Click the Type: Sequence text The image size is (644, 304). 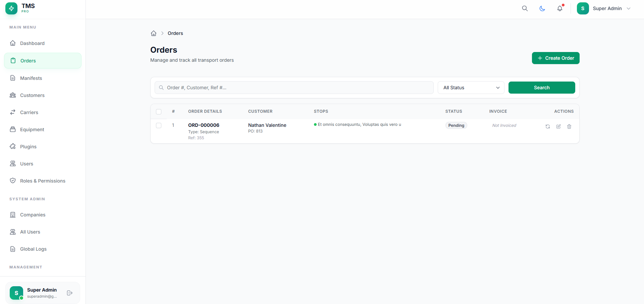click(204, 132)
